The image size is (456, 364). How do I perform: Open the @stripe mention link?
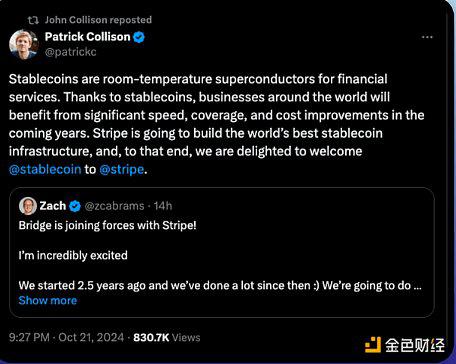(122, 169)
